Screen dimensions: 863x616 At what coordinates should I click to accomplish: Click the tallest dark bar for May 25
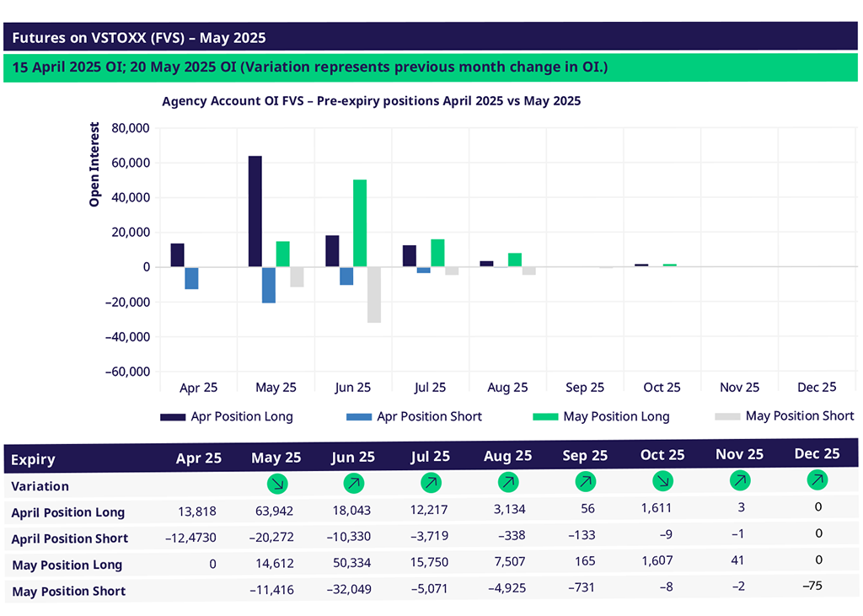pyautogui.click(x=255, y=212)
